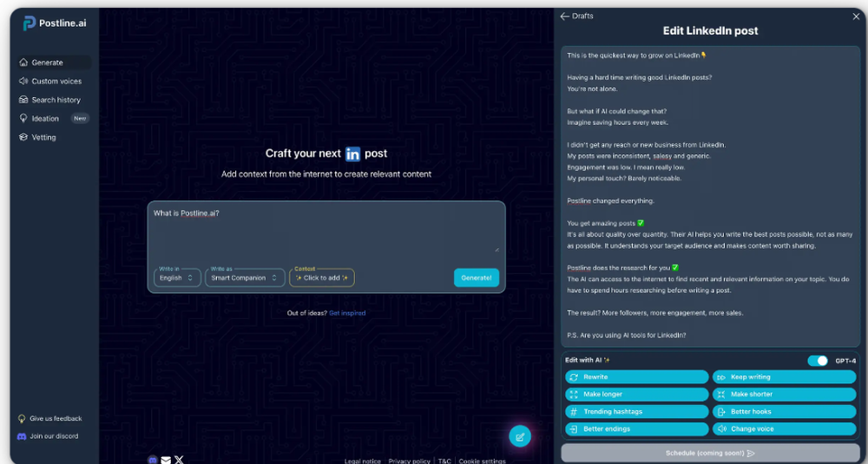Viewport: 868px width, 464px height.
Task: Click the Rewrite button
Action: [x=636, y=377]
